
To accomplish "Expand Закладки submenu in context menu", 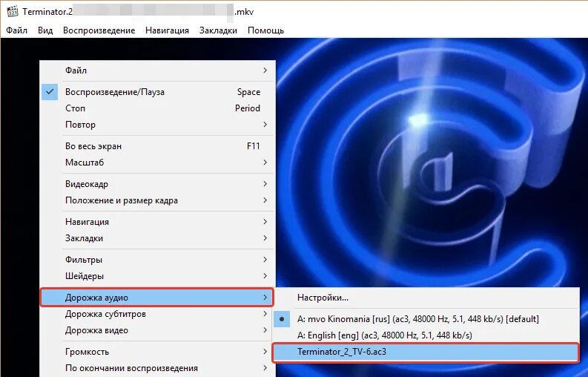I will [157, 238].
